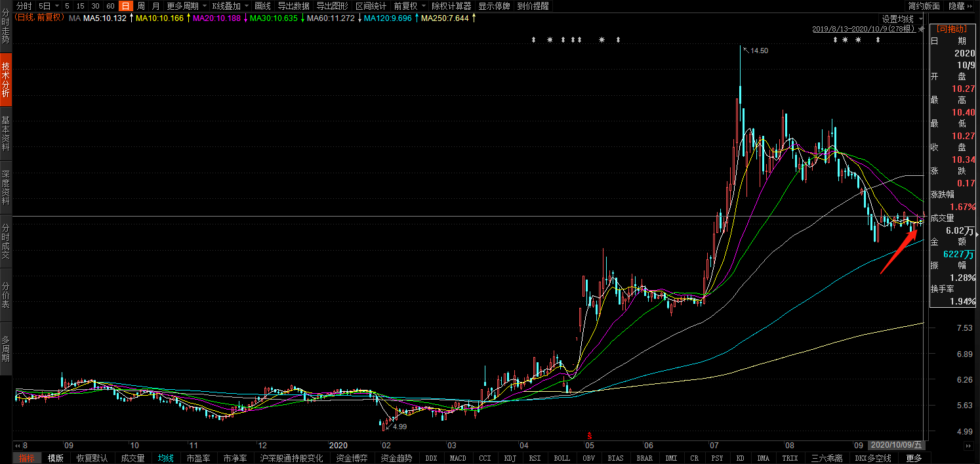
Task: Switch to the daily (日) K-line period
Action: coord(125,6)
